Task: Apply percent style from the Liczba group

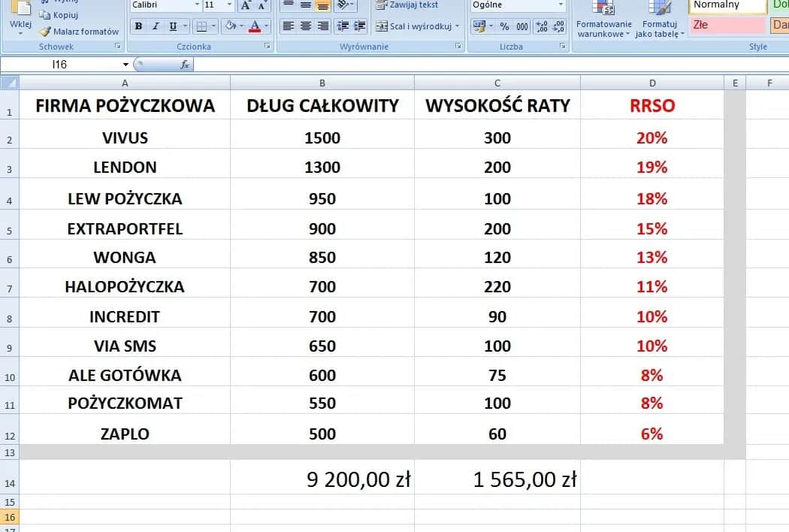Action: (504, 26)
